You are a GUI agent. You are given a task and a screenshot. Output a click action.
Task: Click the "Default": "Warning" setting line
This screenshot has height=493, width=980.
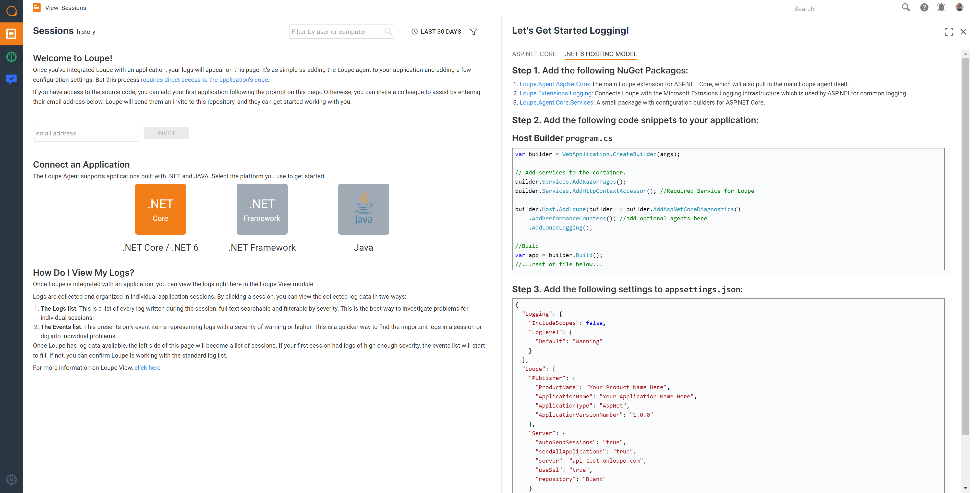click(x=569, y=341)
